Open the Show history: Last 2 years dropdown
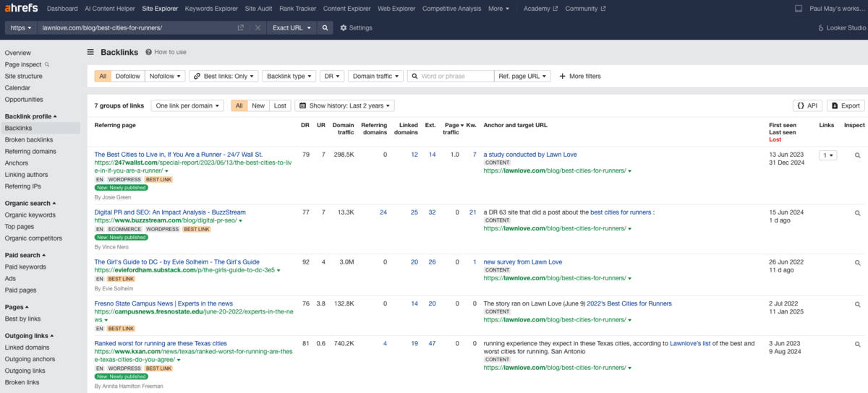 click(344, 105)
